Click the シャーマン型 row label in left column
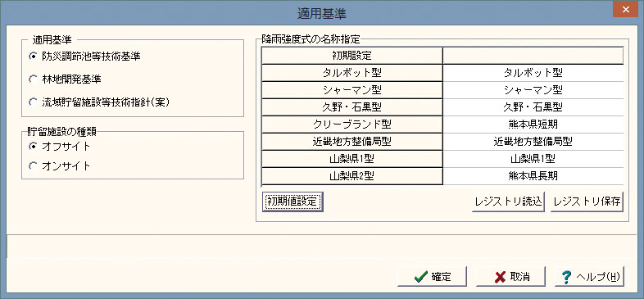Viewport: 644px width, 299px height. pyautogui.click(x=352, y=90)
